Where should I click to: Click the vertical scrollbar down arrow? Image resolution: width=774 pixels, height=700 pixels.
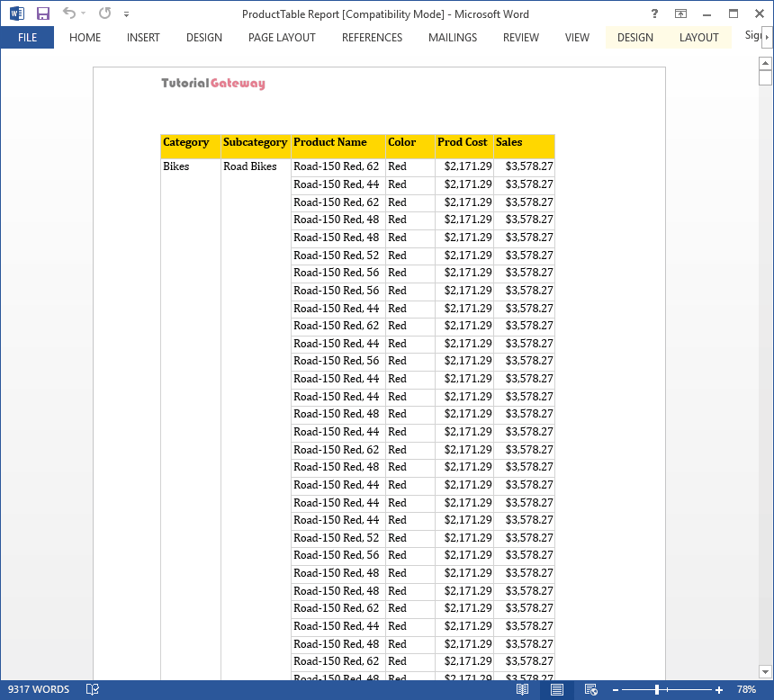pyautogui.click(x=766, y=670)
